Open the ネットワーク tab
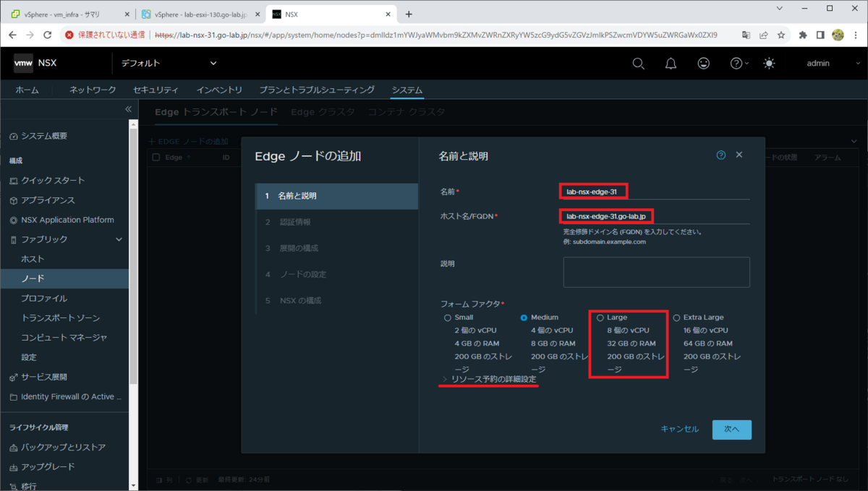Viewport: 868px width, 491px height. [93, 90]
